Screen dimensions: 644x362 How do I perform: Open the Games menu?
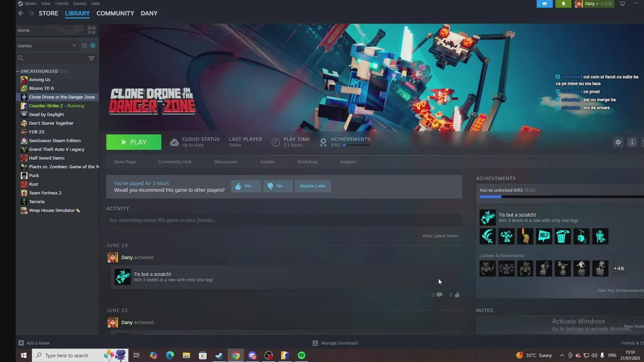[80, 4]
